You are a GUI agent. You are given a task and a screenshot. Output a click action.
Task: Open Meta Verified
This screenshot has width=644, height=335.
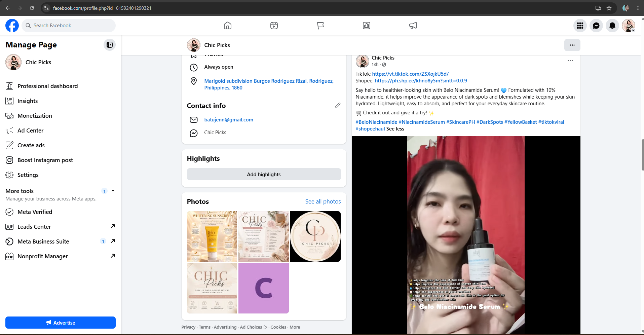(x=61, y=212)
